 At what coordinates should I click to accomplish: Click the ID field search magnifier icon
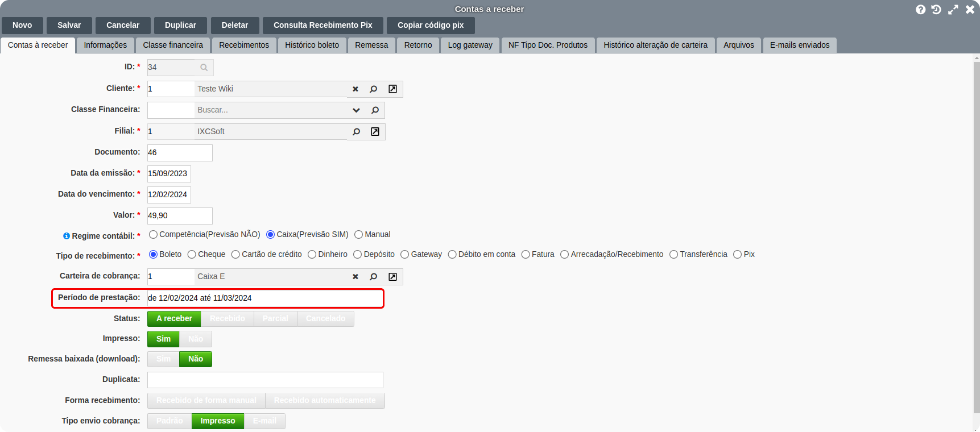pos(204,68)
